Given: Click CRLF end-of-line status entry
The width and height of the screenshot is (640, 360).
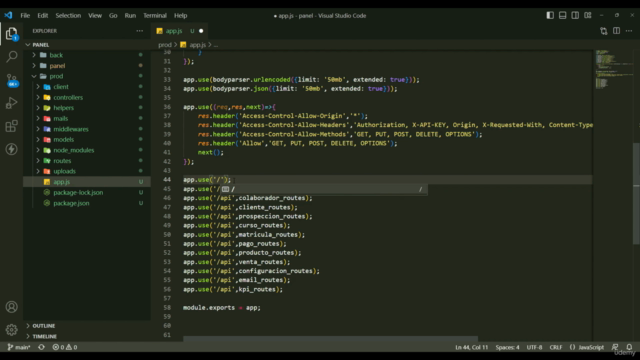Looking at the screenshot, I should click(x=556, y=347).
